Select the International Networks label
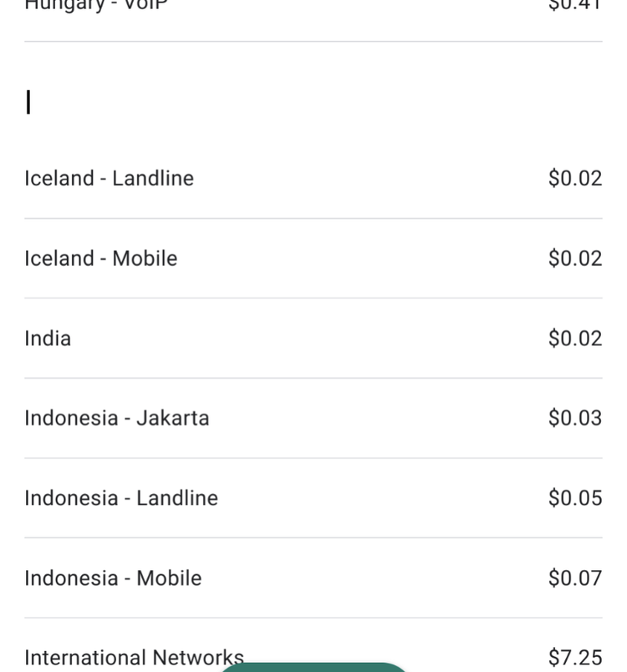This screenshot has height=672, width=627. [134, 658]
